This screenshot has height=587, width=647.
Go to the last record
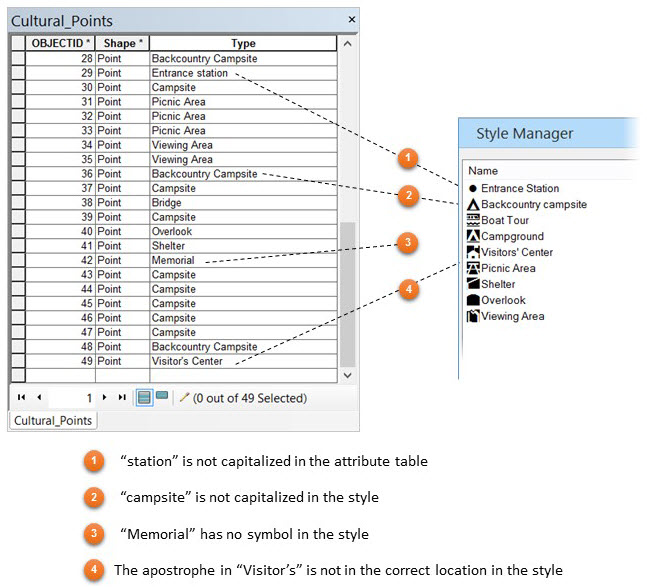122,397
